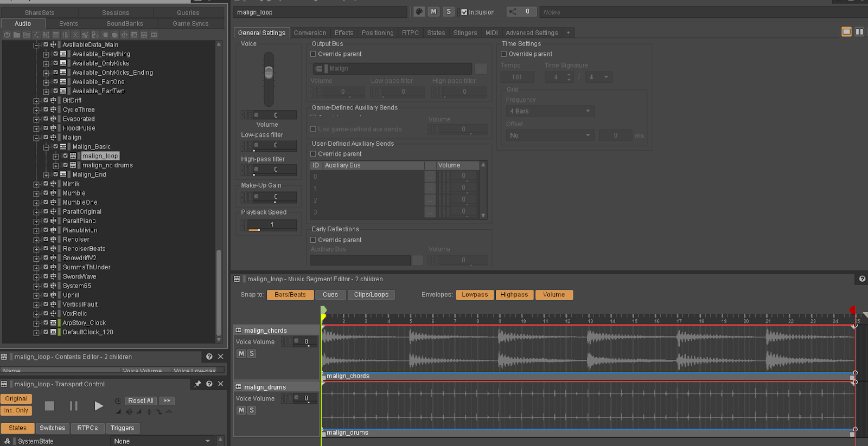Click the Music Segment Editor panel icon
This screenshot has width=868, height=446.
(237, 279)
